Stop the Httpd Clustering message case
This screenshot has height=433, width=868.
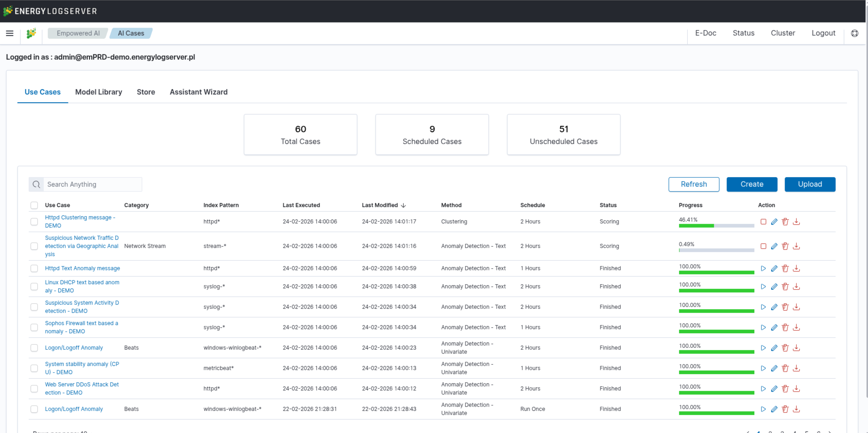[763, 222]
